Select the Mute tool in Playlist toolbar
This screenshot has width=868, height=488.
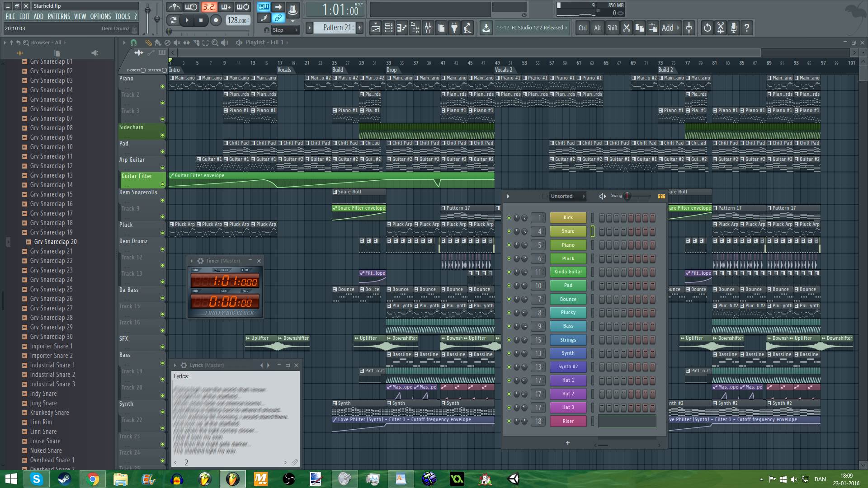pyautogui.click(x=177, y=42)
